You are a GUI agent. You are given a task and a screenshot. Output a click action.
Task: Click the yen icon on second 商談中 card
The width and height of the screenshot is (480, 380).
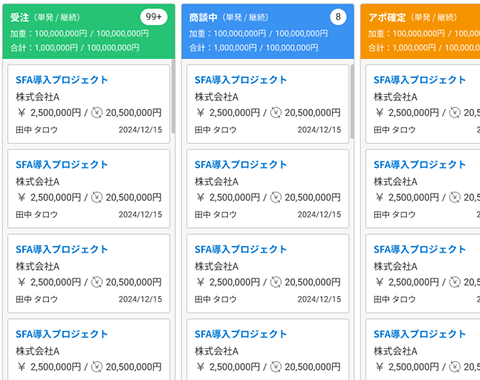(x=201, y=197)
